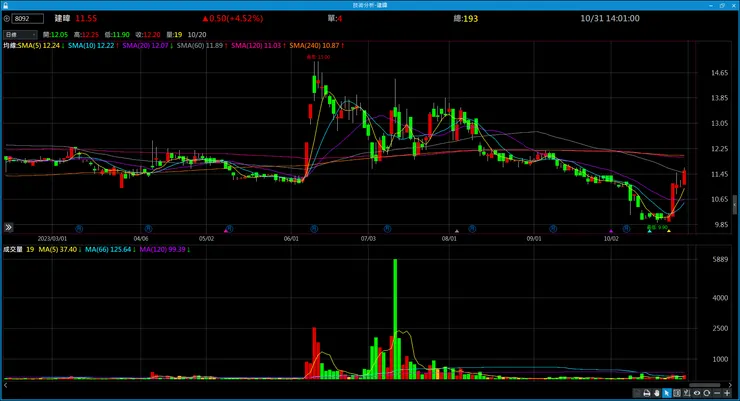Click the first dimmed icon in the bottom toolbar
This screenshot has width=740, height=401.
pyautogui.click(x=637, y=393)
